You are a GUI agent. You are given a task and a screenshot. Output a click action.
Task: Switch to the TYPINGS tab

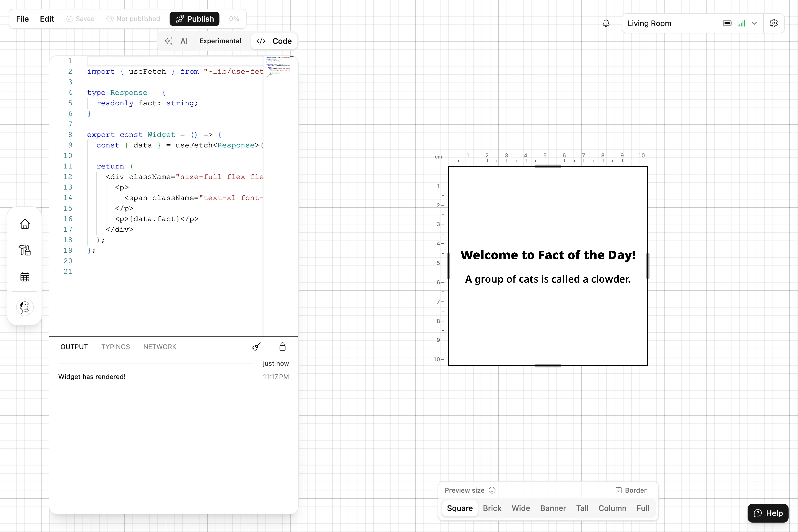pos(115,347)
